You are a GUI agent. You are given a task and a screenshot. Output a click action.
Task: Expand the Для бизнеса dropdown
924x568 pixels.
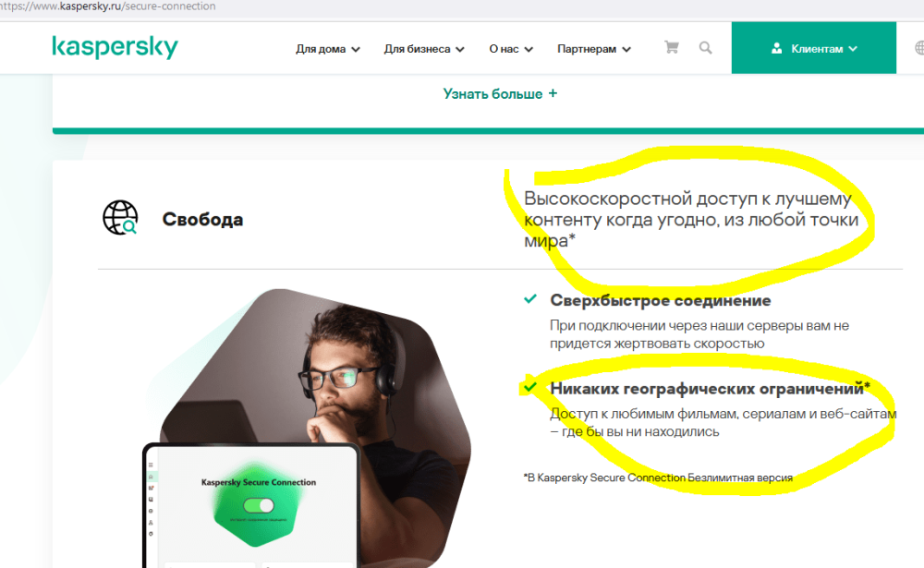pos(424,49)
